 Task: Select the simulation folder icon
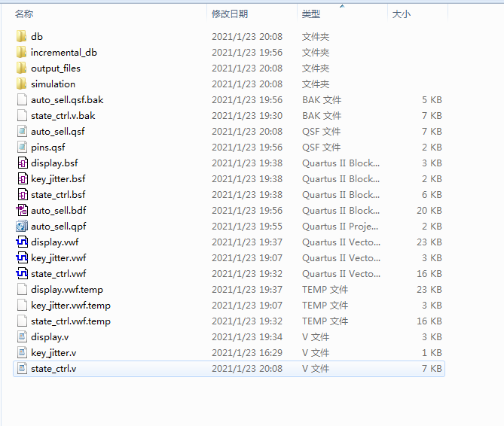pyautogui.click(x=22, y=84)
